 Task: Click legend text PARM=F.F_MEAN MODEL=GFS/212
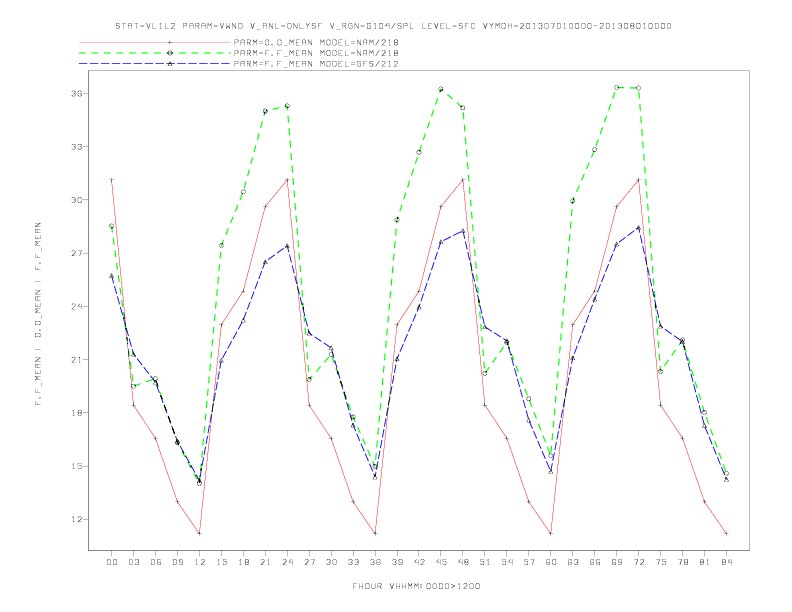coord(316,64)
